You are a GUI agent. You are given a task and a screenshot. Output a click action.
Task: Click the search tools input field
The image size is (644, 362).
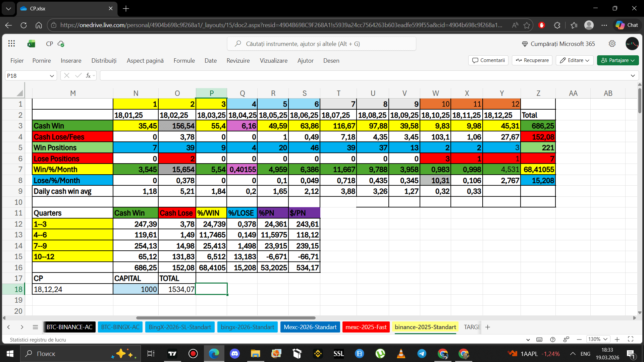(x=321, y=44)
